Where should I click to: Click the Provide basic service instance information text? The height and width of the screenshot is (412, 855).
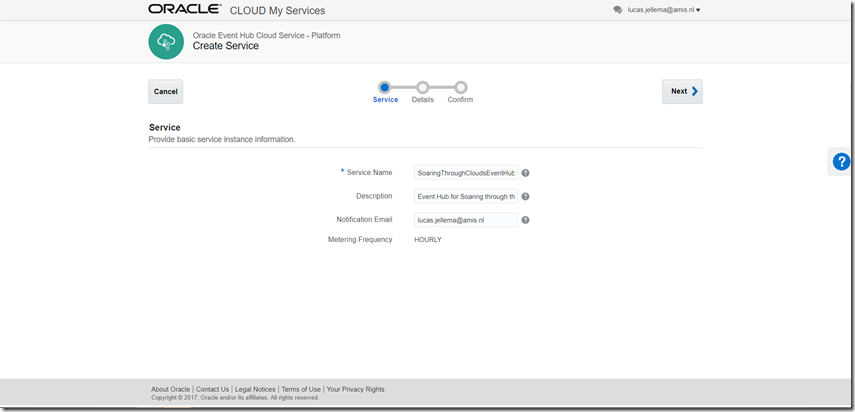pyautogui.click(x=222, y=139)
